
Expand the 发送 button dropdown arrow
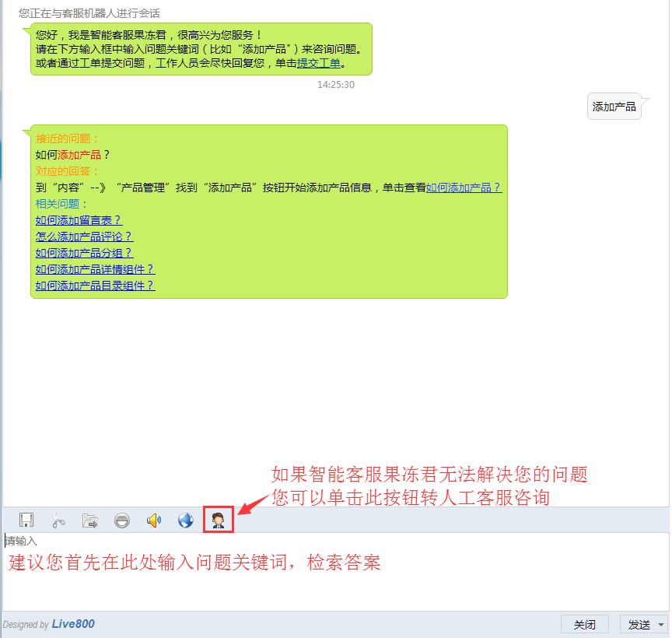(661, 625)
